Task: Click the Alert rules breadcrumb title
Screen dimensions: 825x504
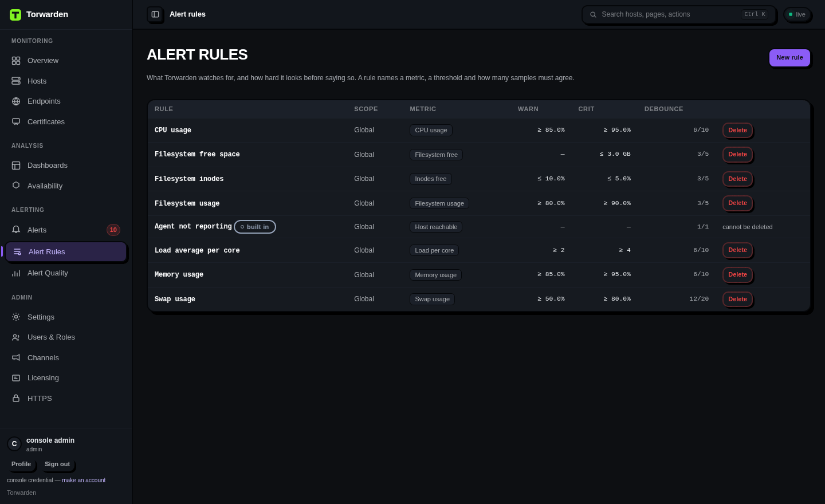Action: coord(187,14)
